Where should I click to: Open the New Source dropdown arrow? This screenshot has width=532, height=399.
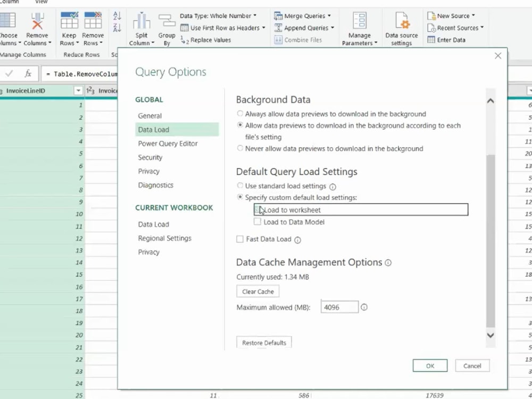(x=473, y=15)
